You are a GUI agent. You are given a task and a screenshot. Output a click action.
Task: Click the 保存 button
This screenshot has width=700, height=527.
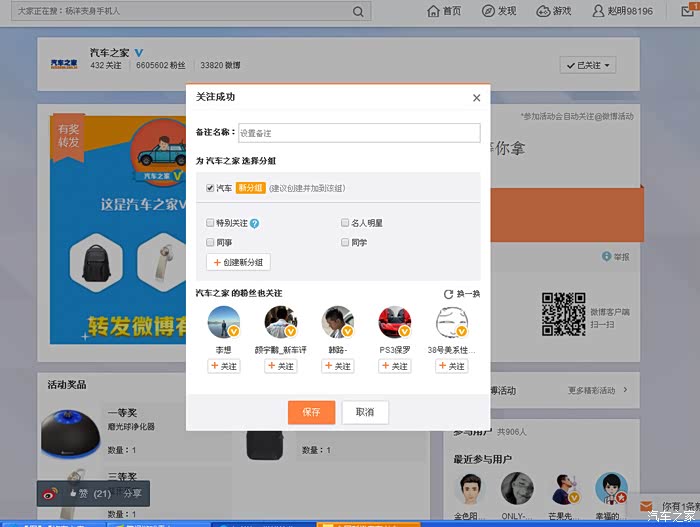(311, 412)
